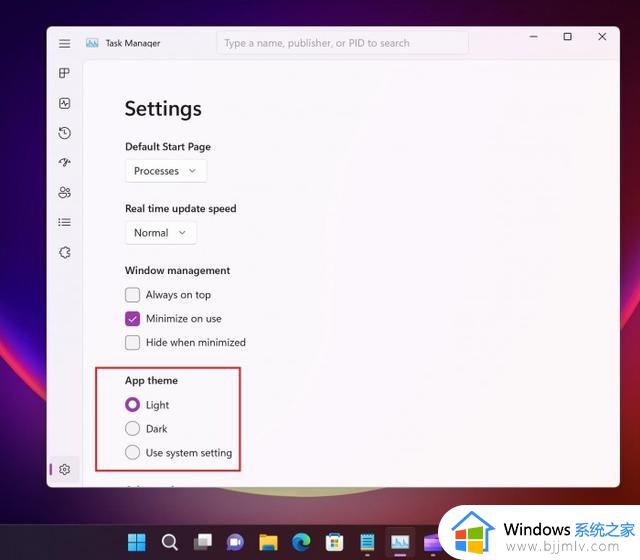This screenshot has width=640, height=560.
Task: Open the Windows Start menu
Action: click(x=137, y=542)
